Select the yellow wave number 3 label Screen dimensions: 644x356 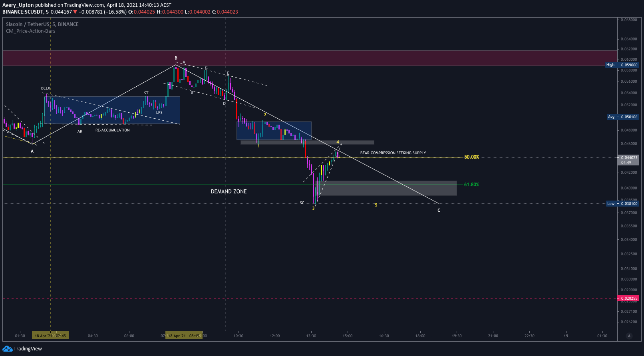pos(313,208)
